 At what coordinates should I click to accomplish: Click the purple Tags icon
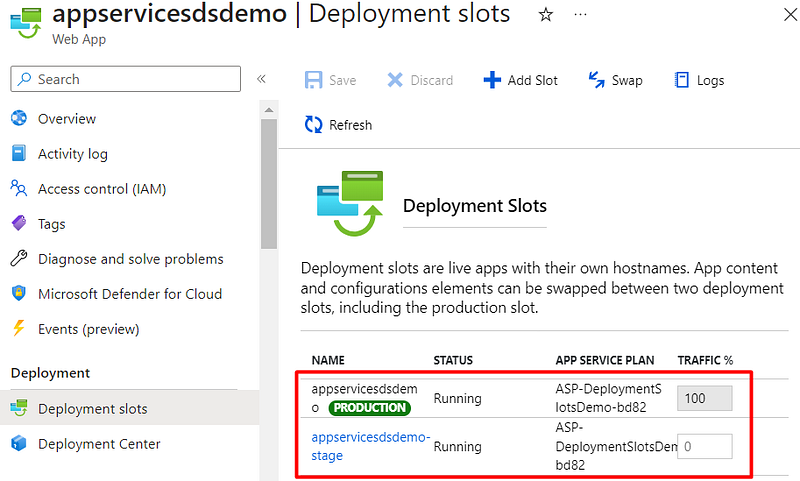(x=18, y=224)
